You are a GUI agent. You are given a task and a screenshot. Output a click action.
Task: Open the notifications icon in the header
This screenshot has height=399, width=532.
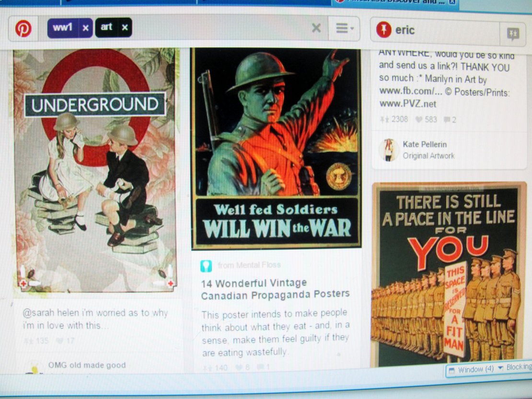[x=513, y=33]
